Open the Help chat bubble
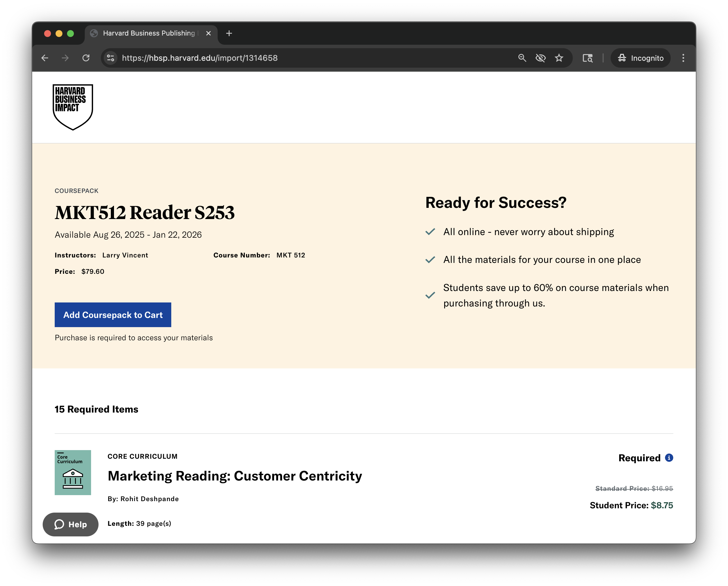This screenshot has width=728, height=586. pyautogui.click(x=70, y=524)
